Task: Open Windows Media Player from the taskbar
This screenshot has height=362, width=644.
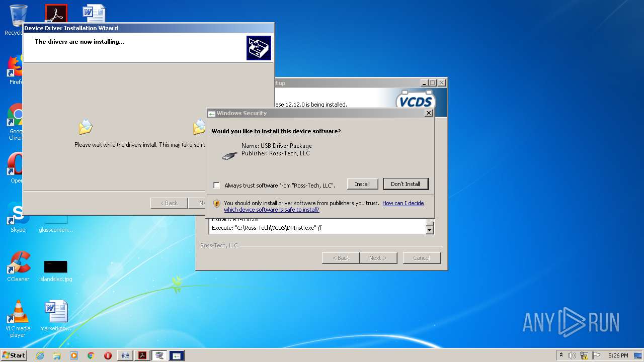Action: [74, 355]
